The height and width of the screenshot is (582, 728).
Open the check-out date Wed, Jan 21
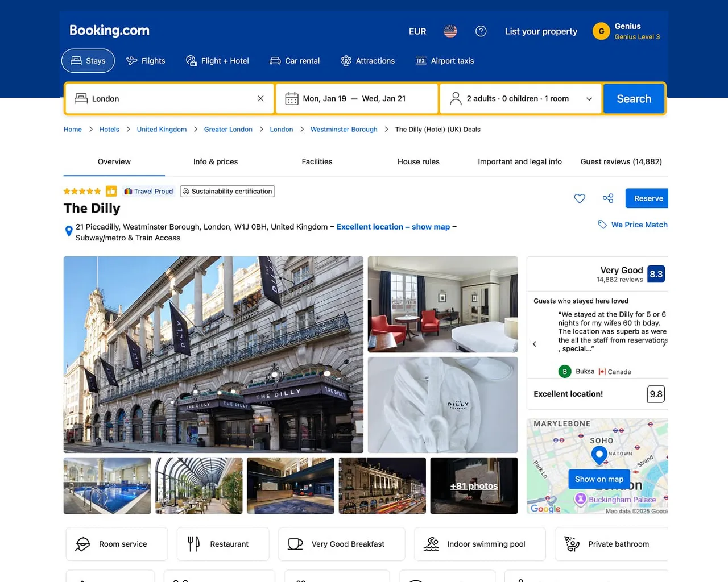384,98
